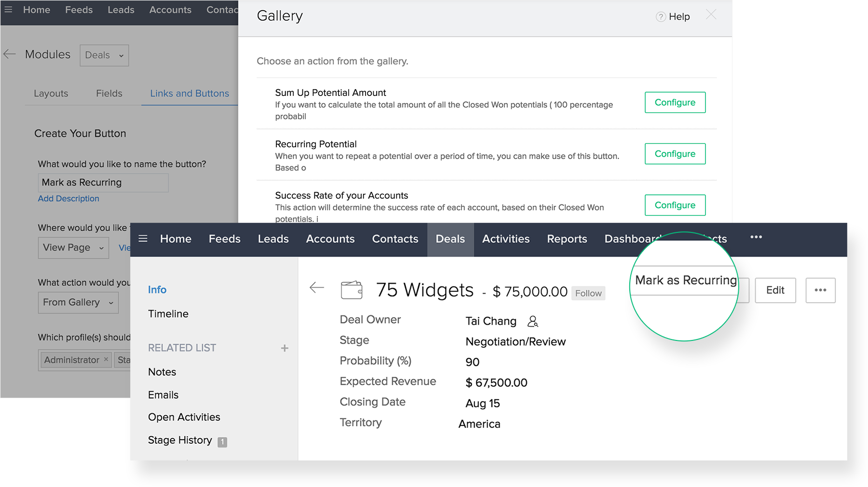Image resolution: width=868 pixels, height=487 pixels.
Task: Close the Gallery panel
Action: (711, 15)
